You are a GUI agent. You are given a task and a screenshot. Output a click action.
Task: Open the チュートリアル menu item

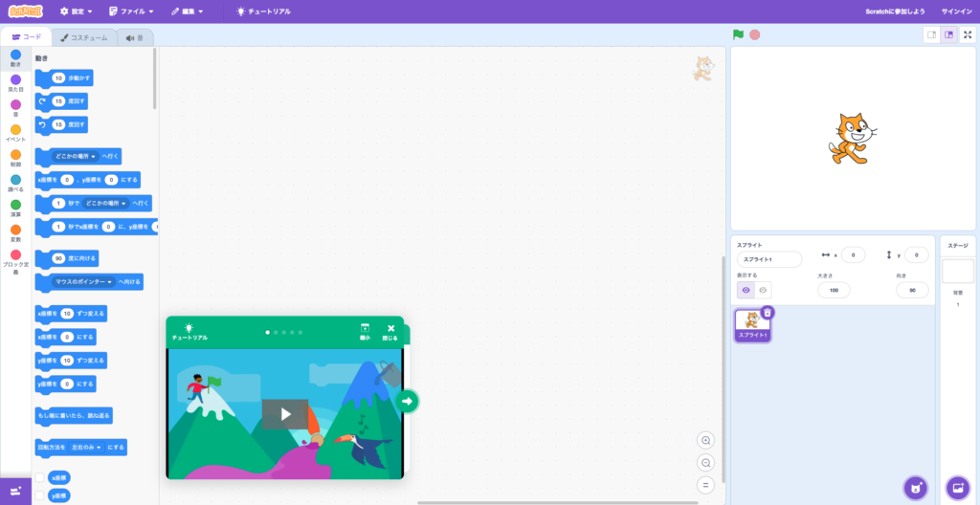(263, 11)
